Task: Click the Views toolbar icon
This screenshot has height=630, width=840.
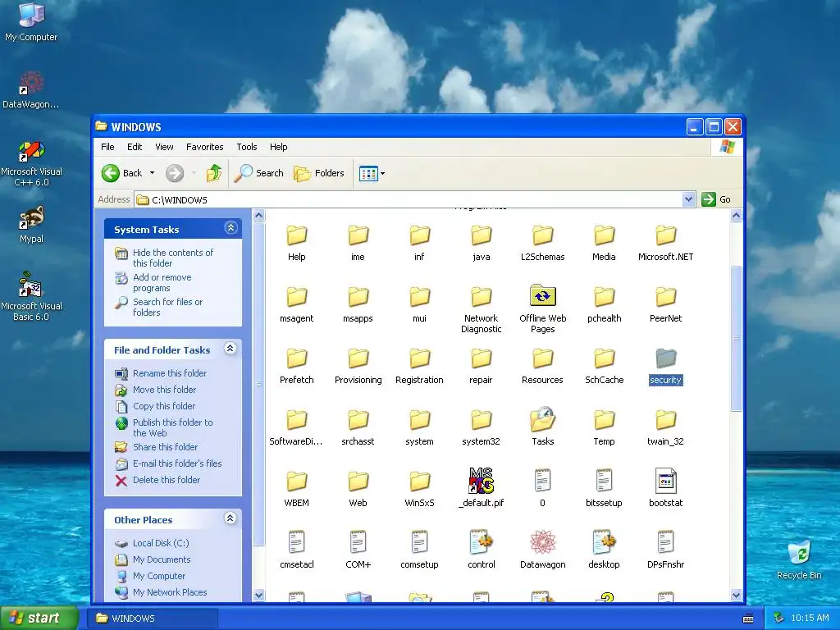Action: (368, 173)
